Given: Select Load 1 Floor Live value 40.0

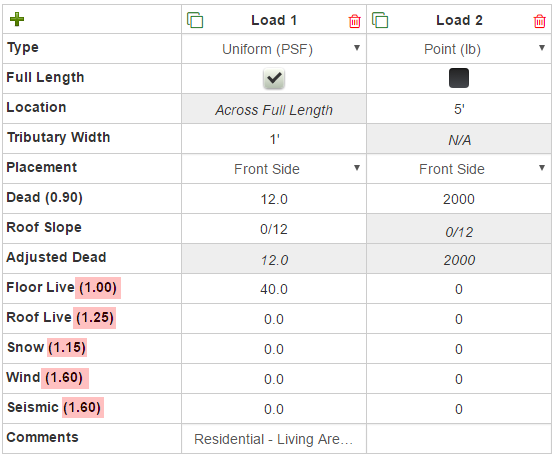Looking at the screenshot, I should [x=274, y=289].
